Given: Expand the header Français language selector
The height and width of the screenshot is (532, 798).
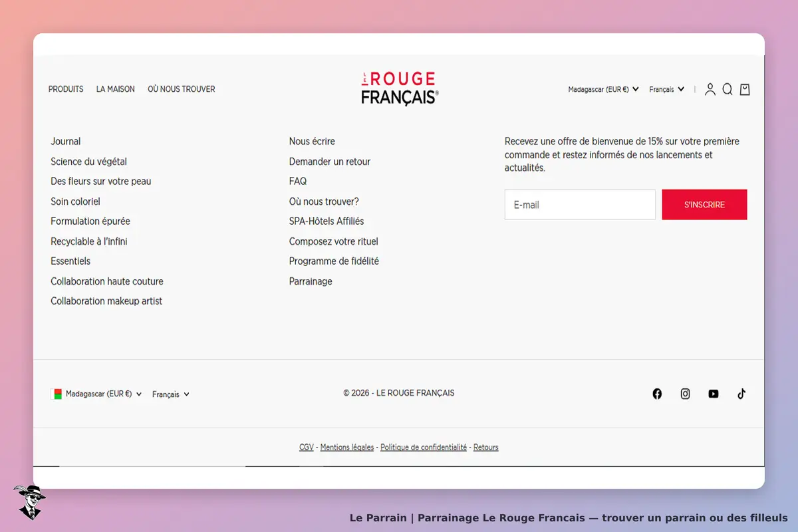Looking at the screenshot, I should pyautogui.click(x=666, y=89).
